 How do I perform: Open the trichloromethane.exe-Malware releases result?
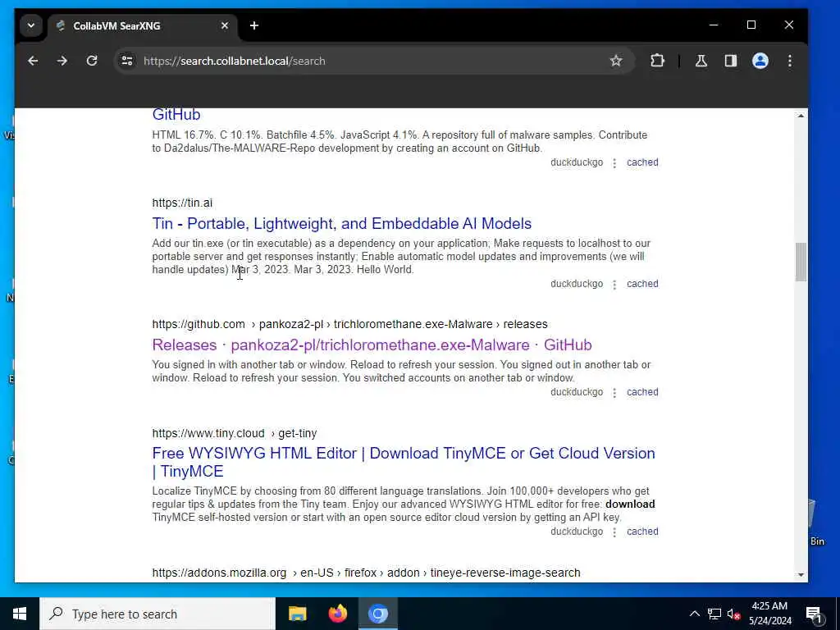pyautogui.click(x=372, y=345)
